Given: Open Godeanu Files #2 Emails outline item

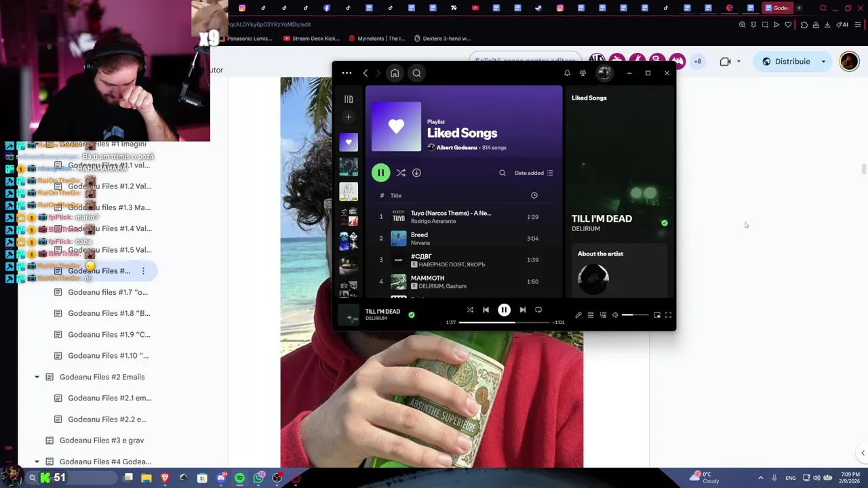Looking at the screenshot, I should [102, 377].
